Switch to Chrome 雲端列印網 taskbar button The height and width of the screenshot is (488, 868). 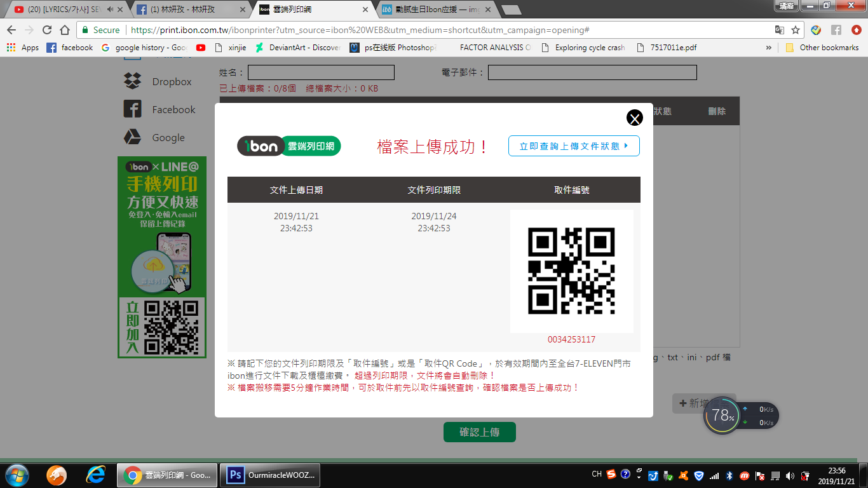pos(168,475)
